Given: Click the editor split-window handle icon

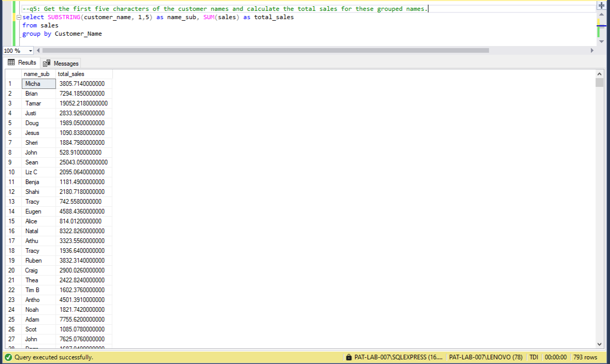Looking at the screenshot, I should pyautogui.click(x=601, y=5).
